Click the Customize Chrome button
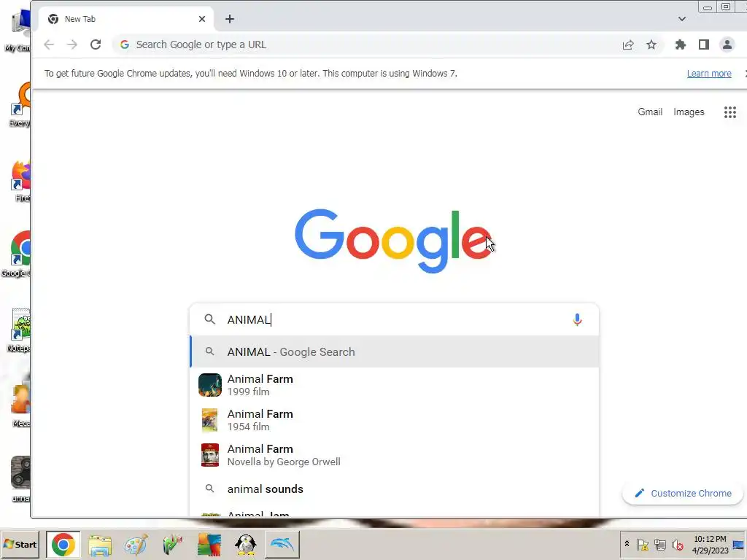The width and height of the screenshot is (747, 560). pyautogui.click(x=683, y=494)
